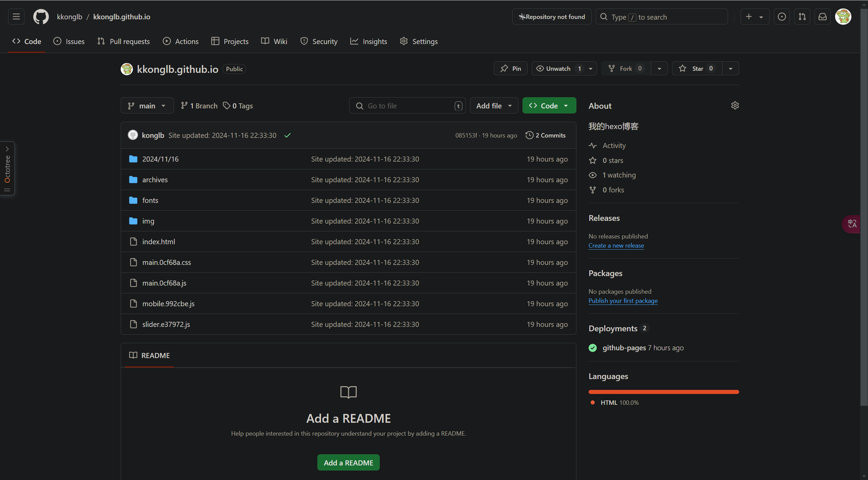Follow the Create a new release link
Image resolution: width=868 pixels, height=480 pixels.
pyautogui.click(x=616, y=246)
